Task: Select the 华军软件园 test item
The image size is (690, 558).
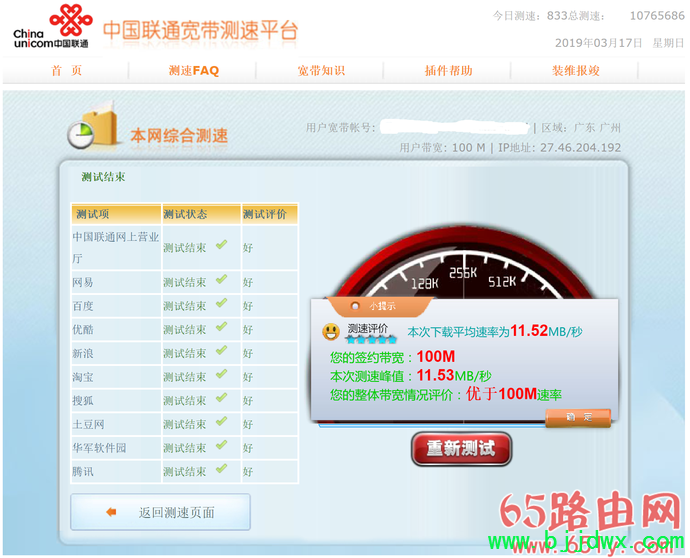Action: pyautogui.click(x=99, y=448)
